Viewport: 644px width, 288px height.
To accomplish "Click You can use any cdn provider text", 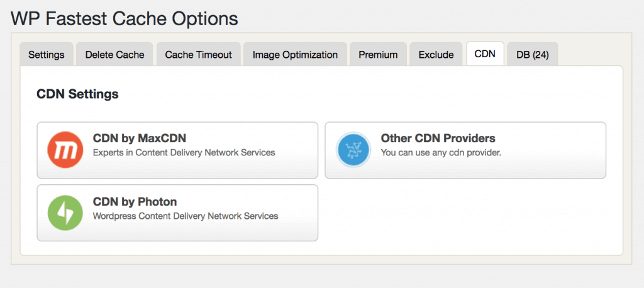I will tap(441, 153).
